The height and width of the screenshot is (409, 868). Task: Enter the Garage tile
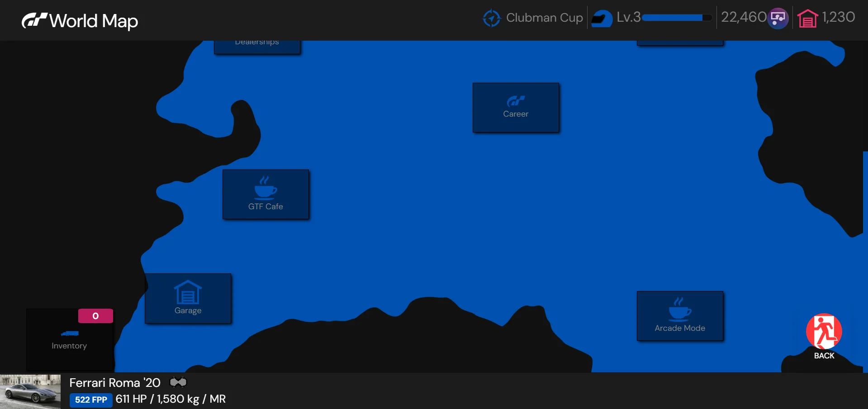tap(188, 298)
